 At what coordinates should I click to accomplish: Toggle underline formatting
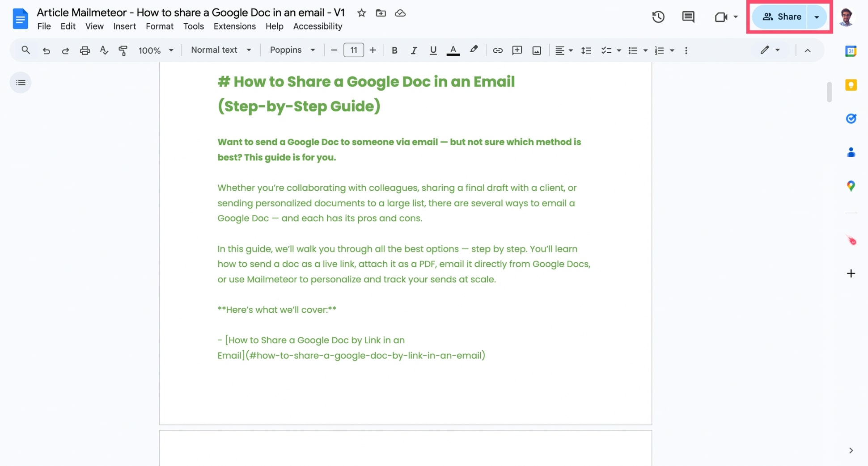pyautogui.click(x=433, y=50)
